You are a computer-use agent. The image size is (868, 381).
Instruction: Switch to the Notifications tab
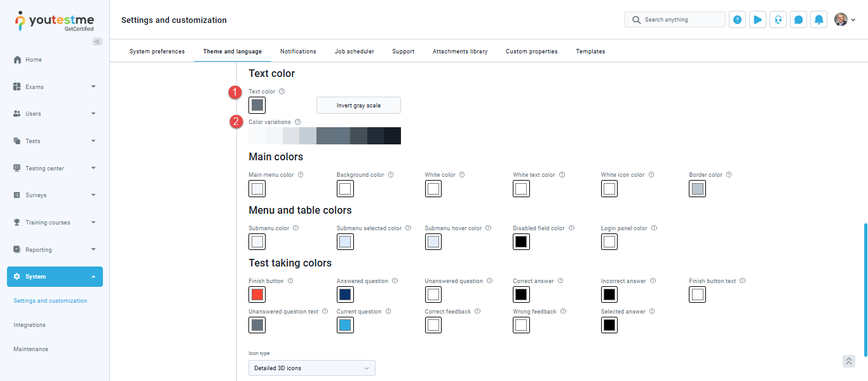tap(298, 52)
